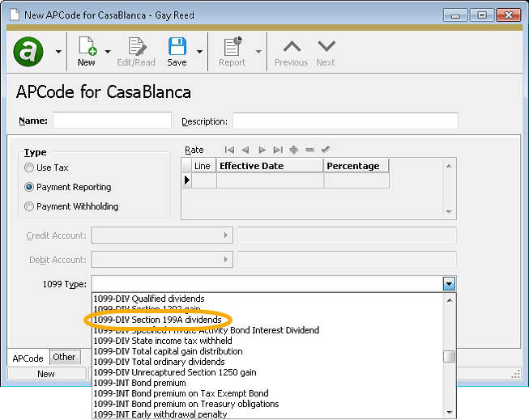Click the Name input field
Image resolution: width=529 pixels, height=420 pixels.
pos(112,121)
